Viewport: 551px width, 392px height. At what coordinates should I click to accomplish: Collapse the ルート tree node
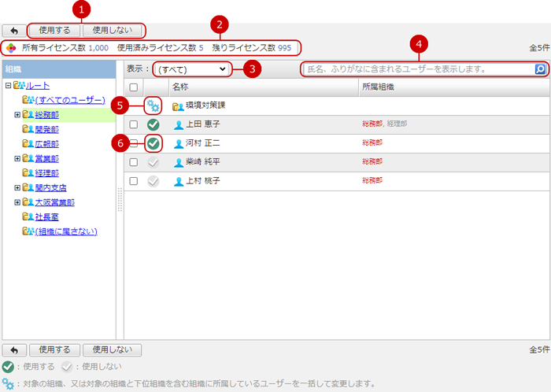(9, 85)
